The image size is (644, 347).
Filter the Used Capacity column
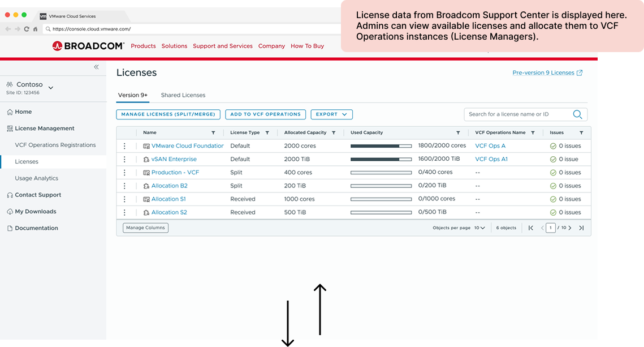[458, 133]
